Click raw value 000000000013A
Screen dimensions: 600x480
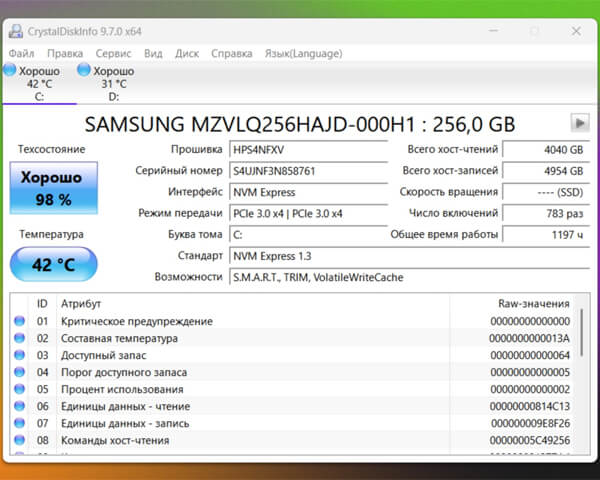coord(529,338)
